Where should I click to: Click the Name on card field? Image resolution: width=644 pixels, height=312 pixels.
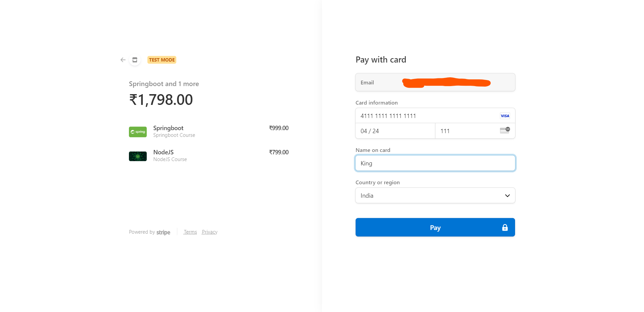[435, 163]
